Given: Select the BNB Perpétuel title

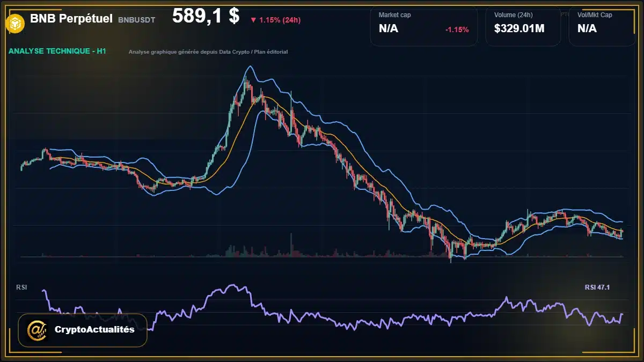Looking at the screenshot, I should (x=71, y=19).
